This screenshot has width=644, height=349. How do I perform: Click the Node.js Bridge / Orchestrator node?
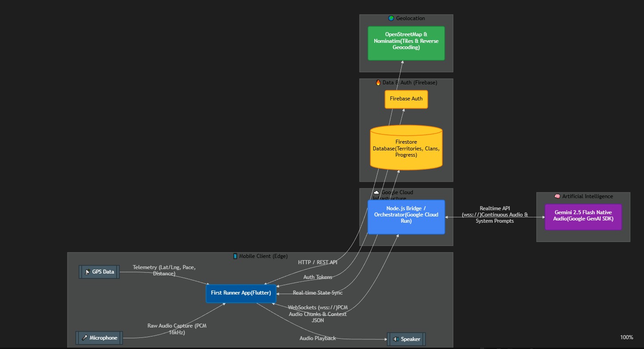click(x=406, y=217)
